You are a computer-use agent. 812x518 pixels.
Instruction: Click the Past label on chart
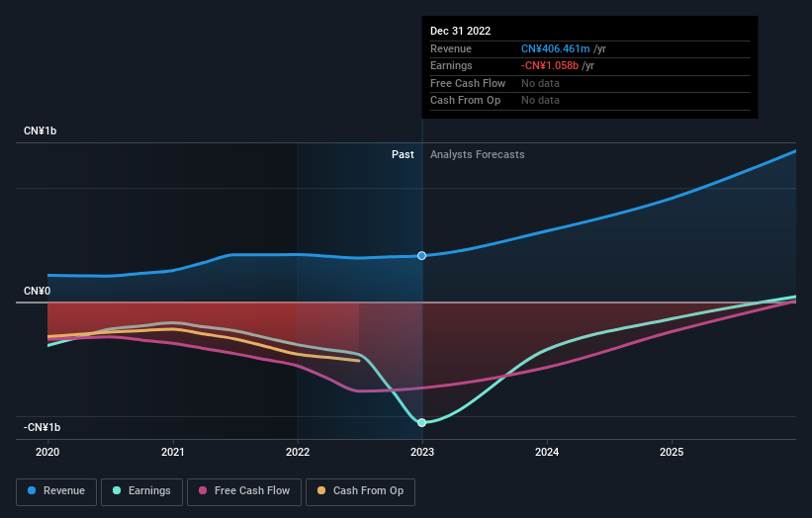click(x=403, y=155)
